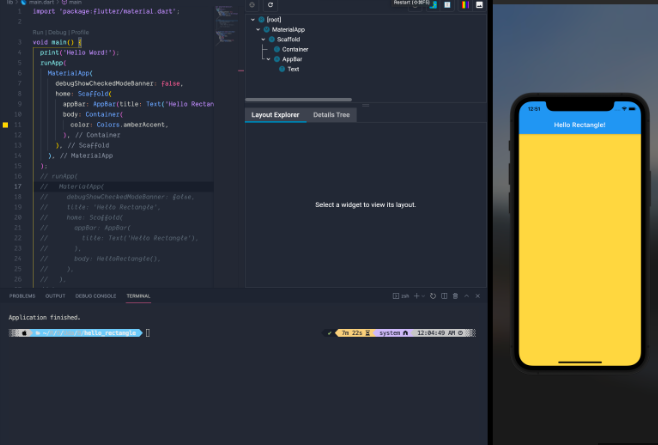Click the Apple logo in terminal prompt
Viewport: 658px width, 445px height.
[24, 333]
